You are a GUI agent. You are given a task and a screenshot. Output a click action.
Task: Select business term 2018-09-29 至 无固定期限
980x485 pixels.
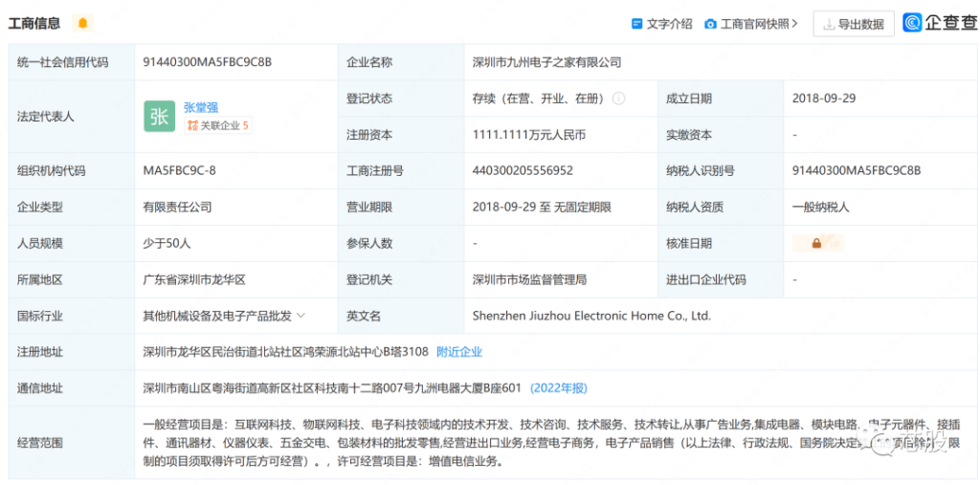[x=542, y=207]
